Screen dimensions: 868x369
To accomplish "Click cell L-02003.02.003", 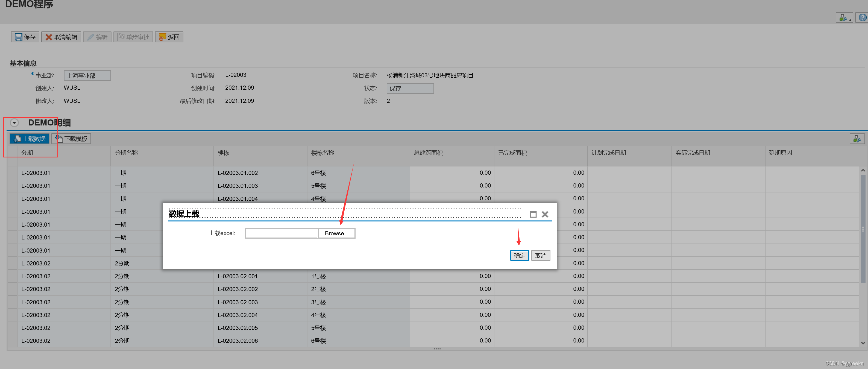I will tap(260, 302).
